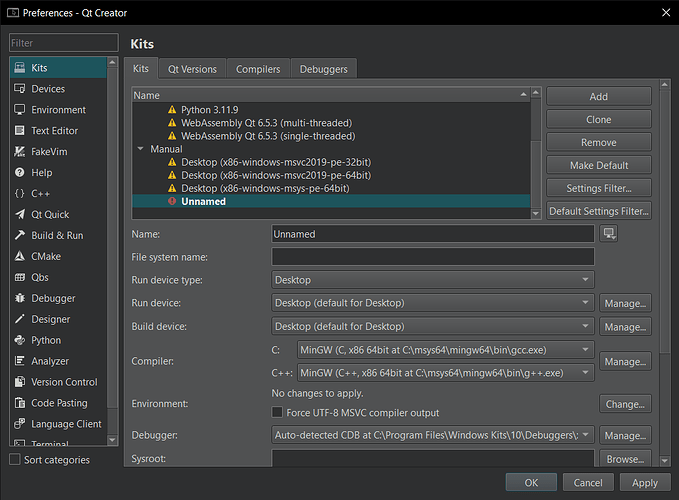Switch to the Compilers tab
Viewport: 679px width, 500px height.
(257, 69)
